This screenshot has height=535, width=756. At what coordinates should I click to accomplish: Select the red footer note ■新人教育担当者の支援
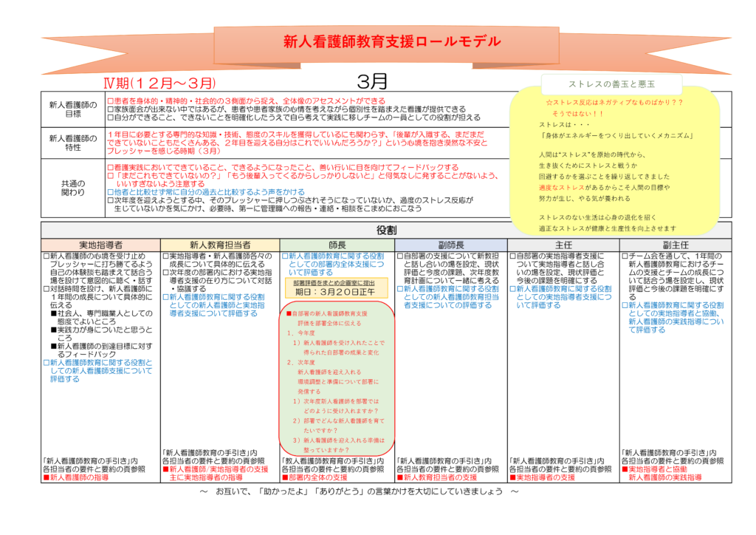[x=437, y=477]
